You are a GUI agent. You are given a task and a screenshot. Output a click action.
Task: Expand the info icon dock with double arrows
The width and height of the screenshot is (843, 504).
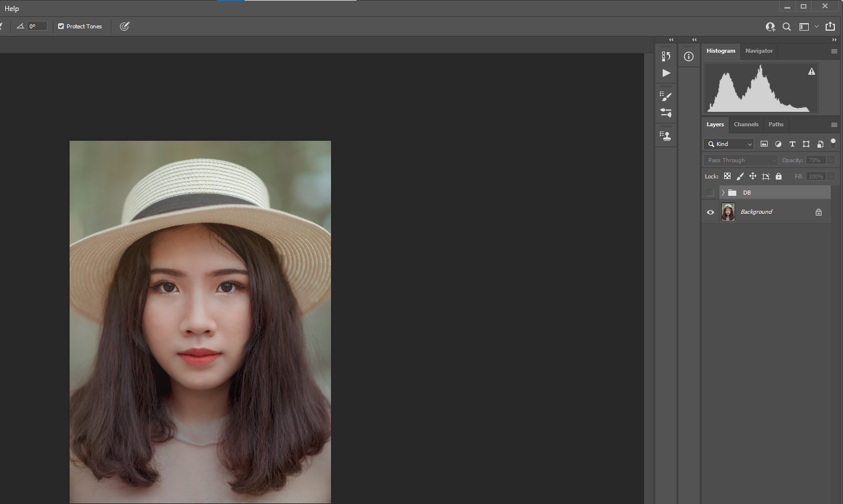pyautogui.click(x=695, y=40)
